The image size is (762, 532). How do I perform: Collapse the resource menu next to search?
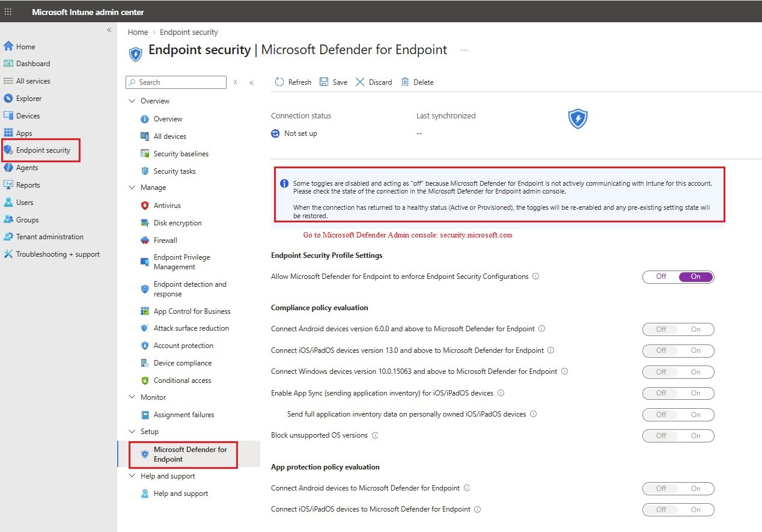point(251,82)
